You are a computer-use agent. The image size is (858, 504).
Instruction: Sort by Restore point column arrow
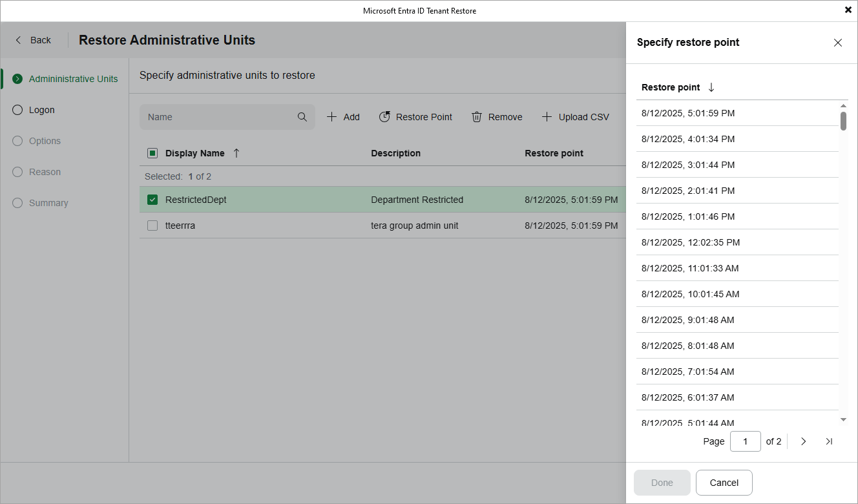711,87
